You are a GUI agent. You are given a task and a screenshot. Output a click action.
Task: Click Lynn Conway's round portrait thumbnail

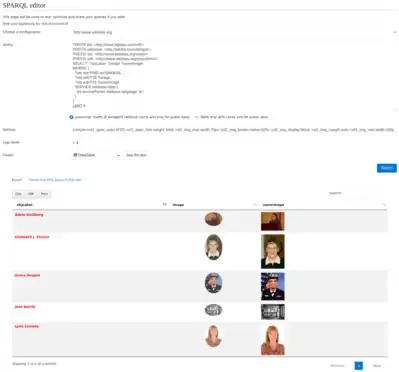coord(213,336)
